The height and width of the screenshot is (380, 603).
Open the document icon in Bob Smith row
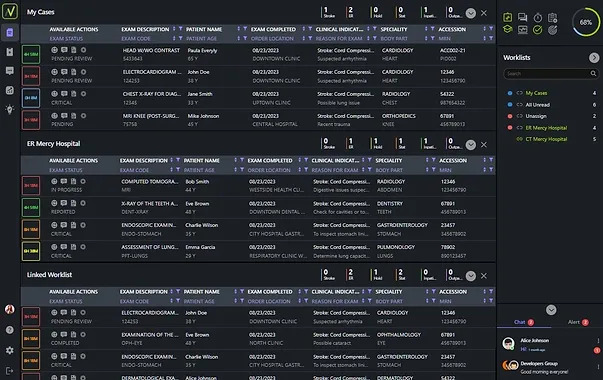click(73, 182)
